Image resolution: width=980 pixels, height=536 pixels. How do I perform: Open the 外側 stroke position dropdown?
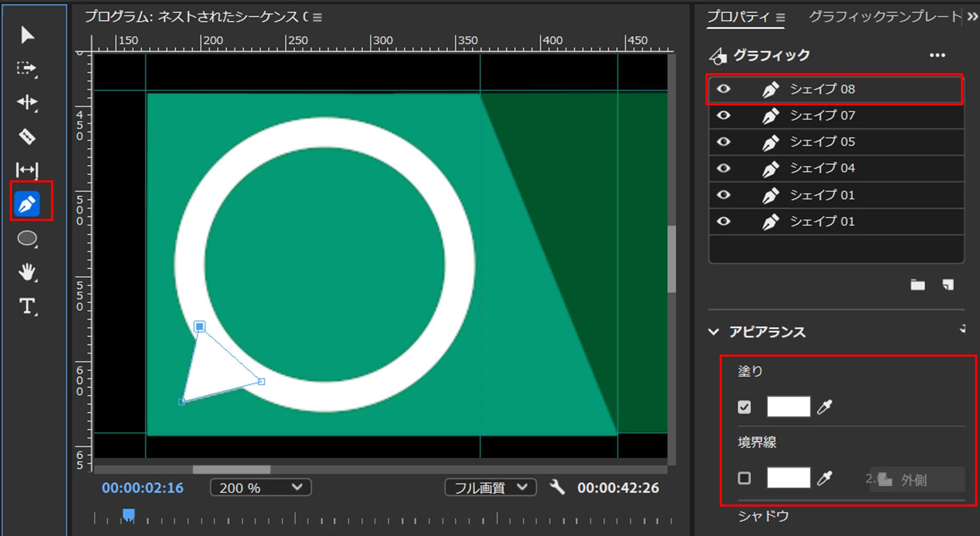tap(916, 480)
